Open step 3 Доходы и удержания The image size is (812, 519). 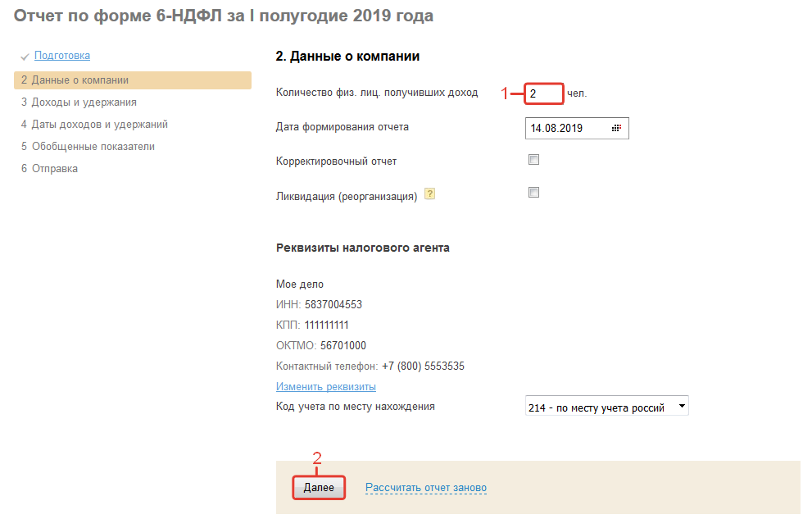[79, 102]
